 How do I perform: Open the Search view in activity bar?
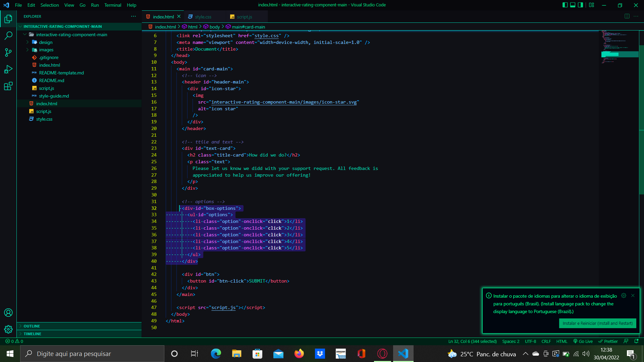(8, 36)
